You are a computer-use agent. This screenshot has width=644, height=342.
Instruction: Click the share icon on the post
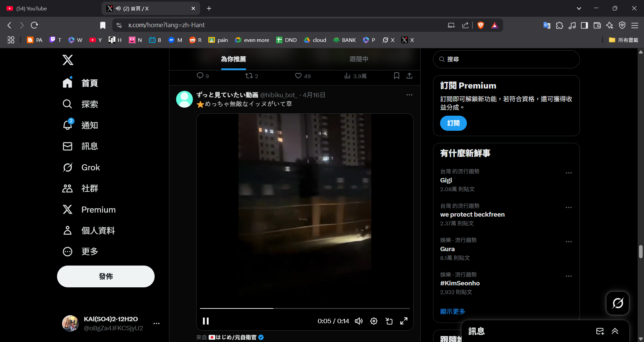point(409,76)
